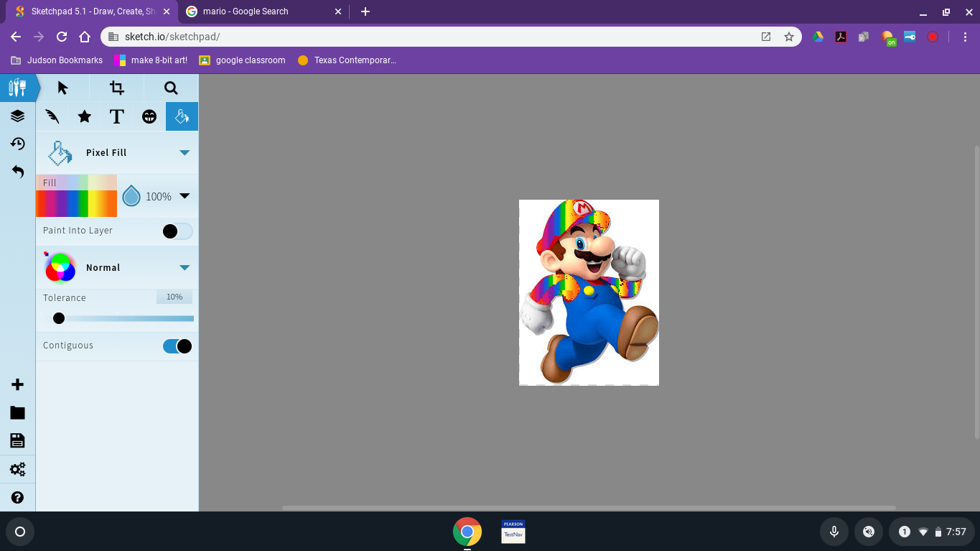Viewport: 980px width, 551px height.
Task: Click the Save floppy disk icon
Action: [x=17, y=440]
